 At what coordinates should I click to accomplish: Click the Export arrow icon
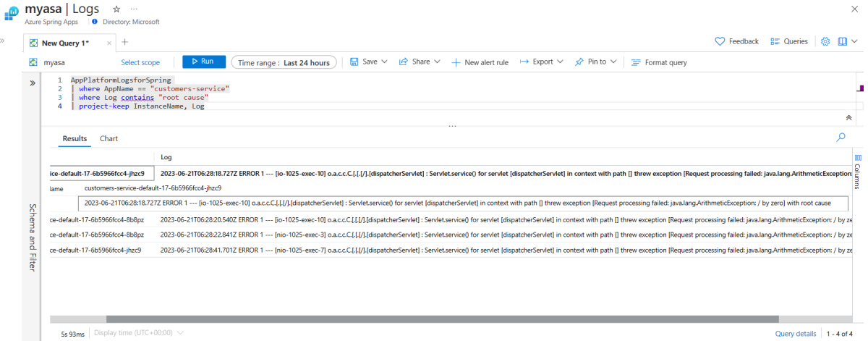(524, 62)
